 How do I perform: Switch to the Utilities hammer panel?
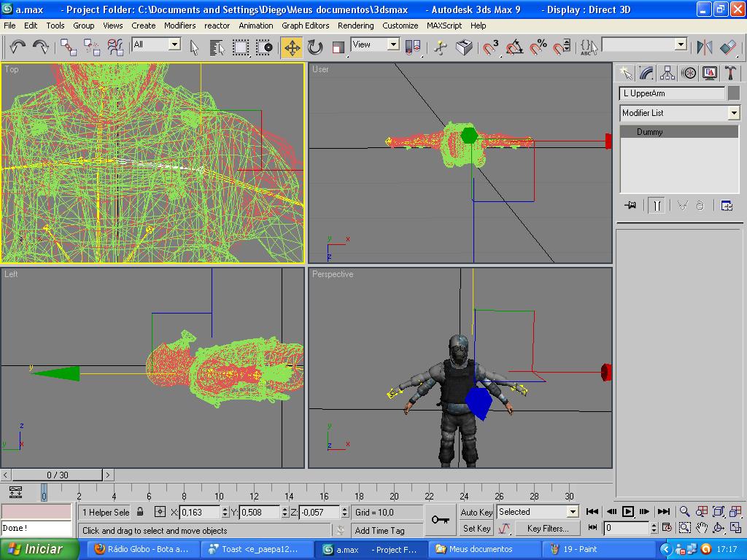(x=730, y=73)
